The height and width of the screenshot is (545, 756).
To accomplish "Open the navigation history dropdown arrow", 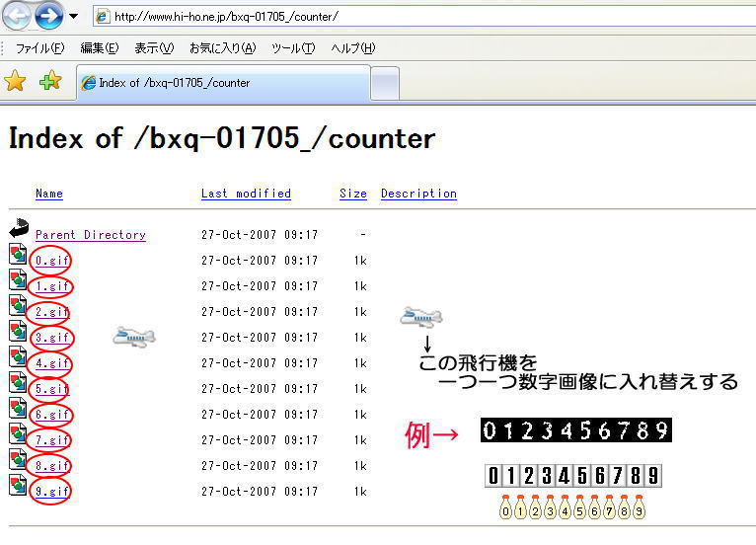I will point(74,17).
